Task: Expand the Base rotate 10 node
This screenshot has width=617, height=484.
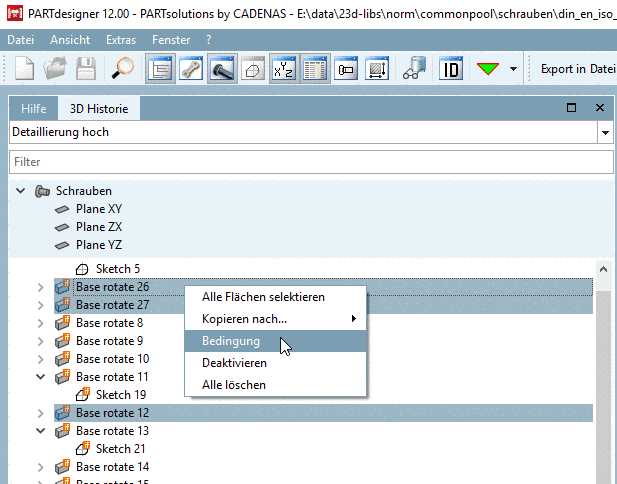Action: (x=41, y=359)
